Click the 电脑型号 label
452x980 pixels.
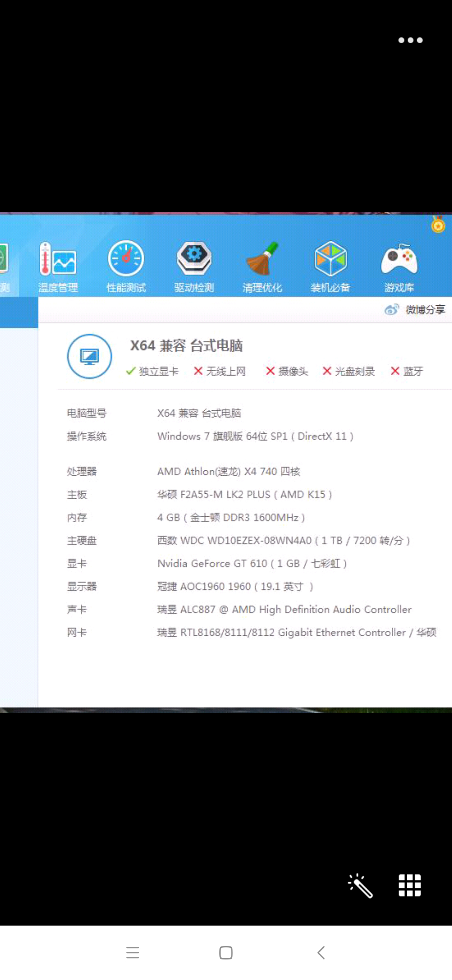point(87,413)
